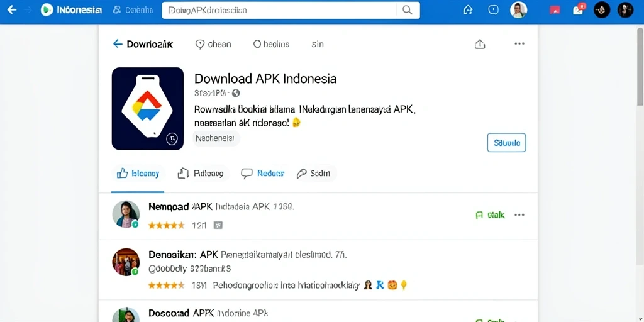Click the red flag icon in header
Screen dimensions: 644x322
tap(555, 10)
